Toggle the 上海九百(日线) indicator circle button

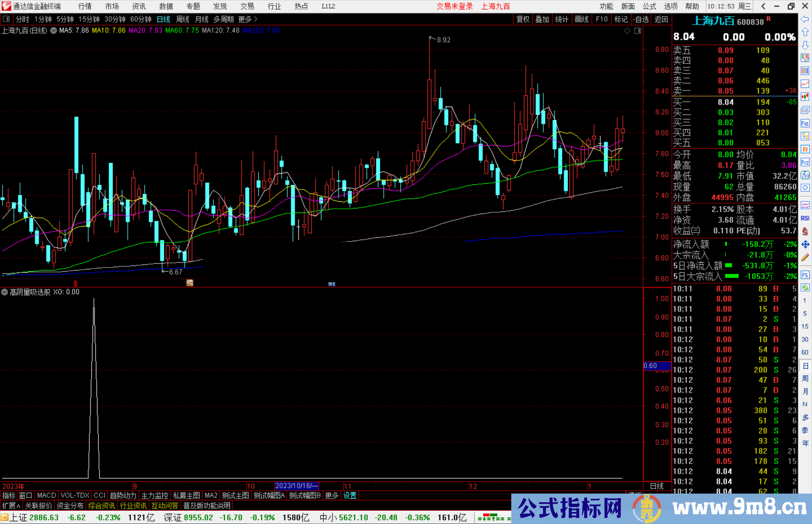[54, 30]
